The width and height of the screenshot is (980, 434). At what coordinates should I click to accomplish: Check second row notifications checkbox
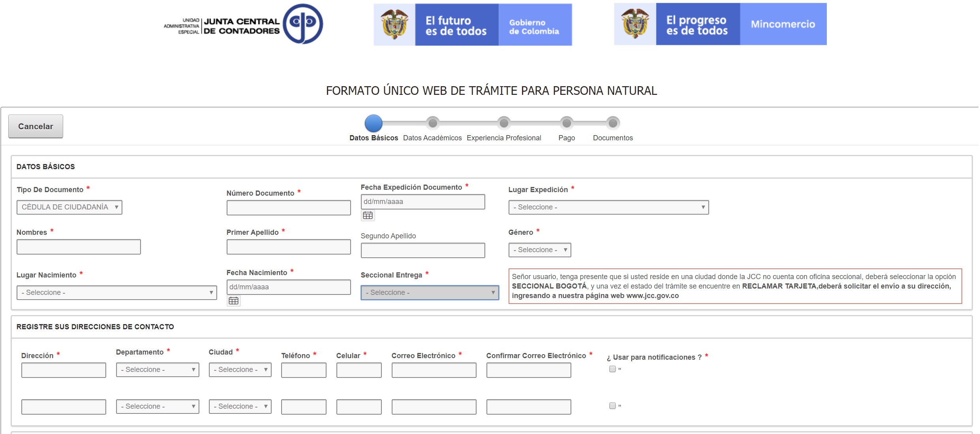click(612, 406)
